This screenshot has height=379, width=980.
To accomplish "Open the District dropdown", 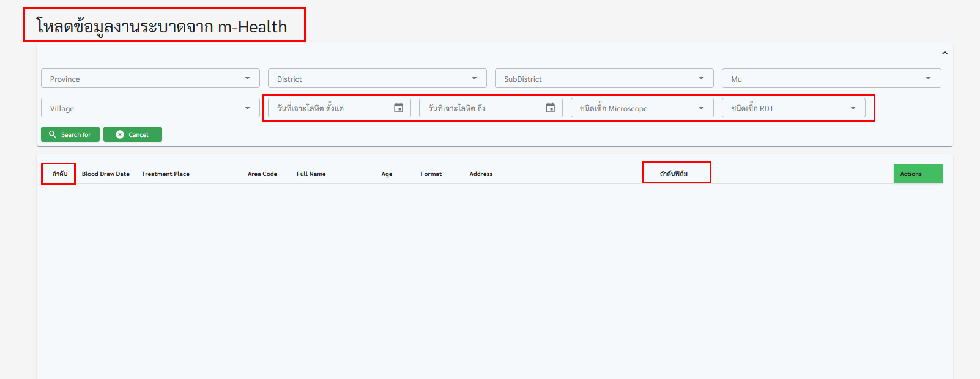I will click(377, 79).
